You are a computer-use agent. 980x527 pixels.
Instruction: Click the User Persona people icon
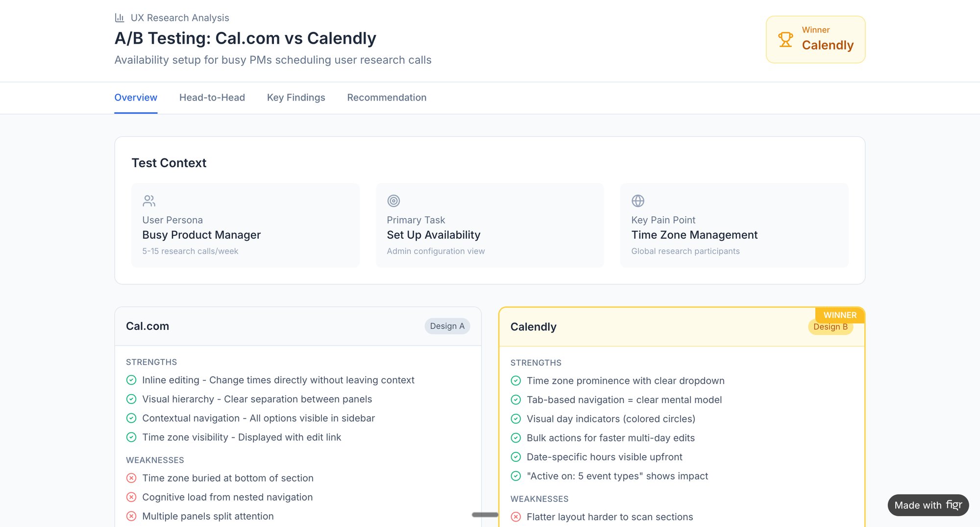148,201
